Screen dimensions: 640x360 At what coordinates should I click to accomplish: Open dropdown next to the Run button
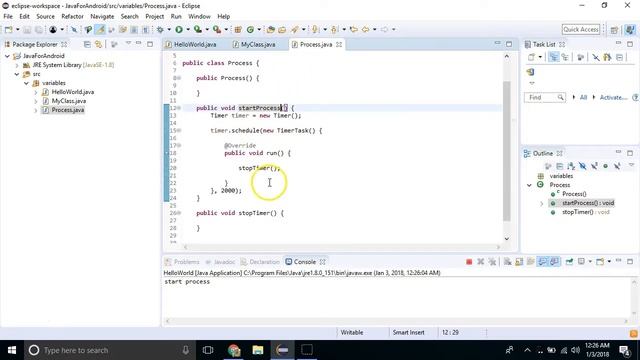pos(188,29)
